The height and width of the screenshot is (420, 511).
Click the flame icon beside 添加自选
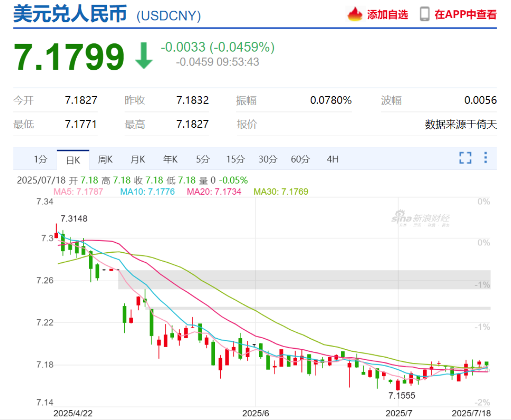click(x=356, y=14)
